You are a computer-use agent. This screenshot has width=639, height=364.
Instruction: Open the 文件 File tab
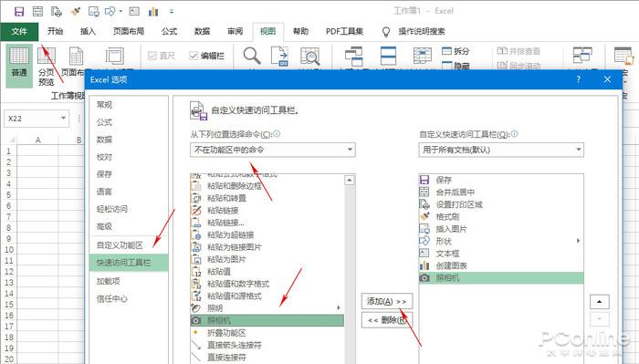19,31
